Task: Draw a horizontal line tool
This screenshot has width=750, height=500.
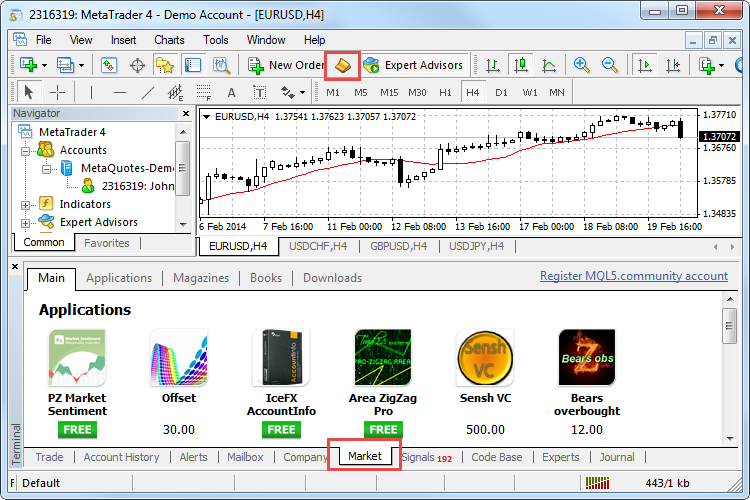Action: 120,92
